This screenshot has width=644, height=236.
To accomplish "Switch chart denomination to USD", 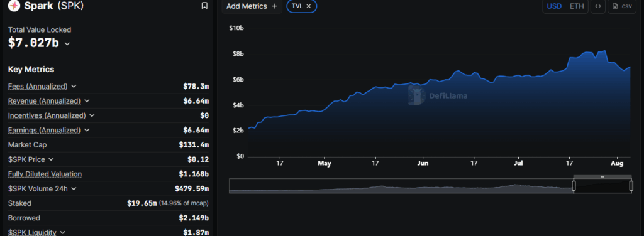I will 554,6.
